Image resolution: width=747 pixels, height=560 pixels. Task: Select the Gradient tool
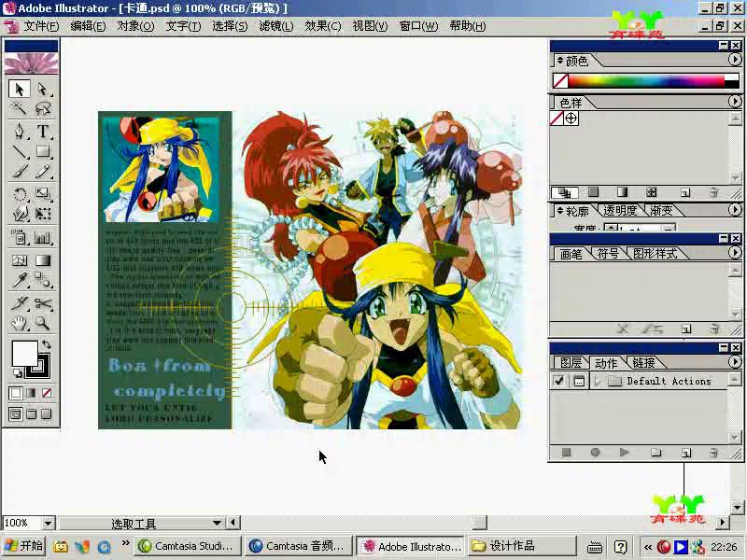pyautogui.click(x=42, y=260)
